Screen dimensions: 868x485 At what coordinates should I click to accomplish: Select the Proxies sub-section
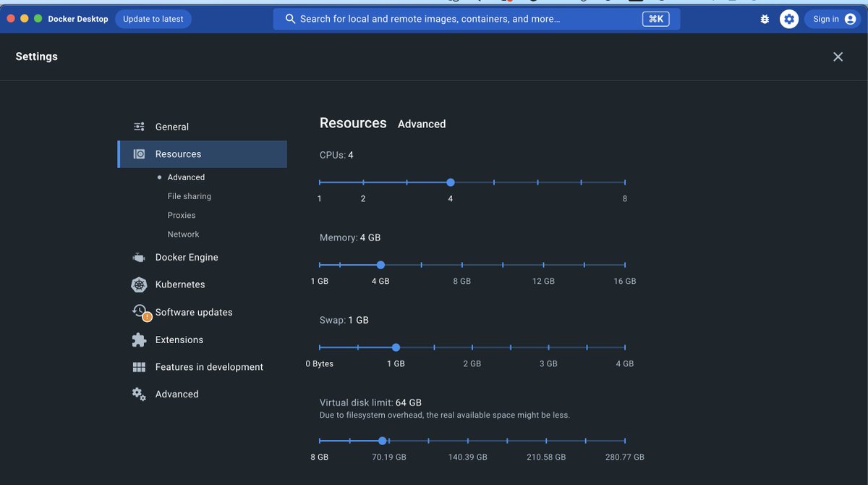pos(182,215)
